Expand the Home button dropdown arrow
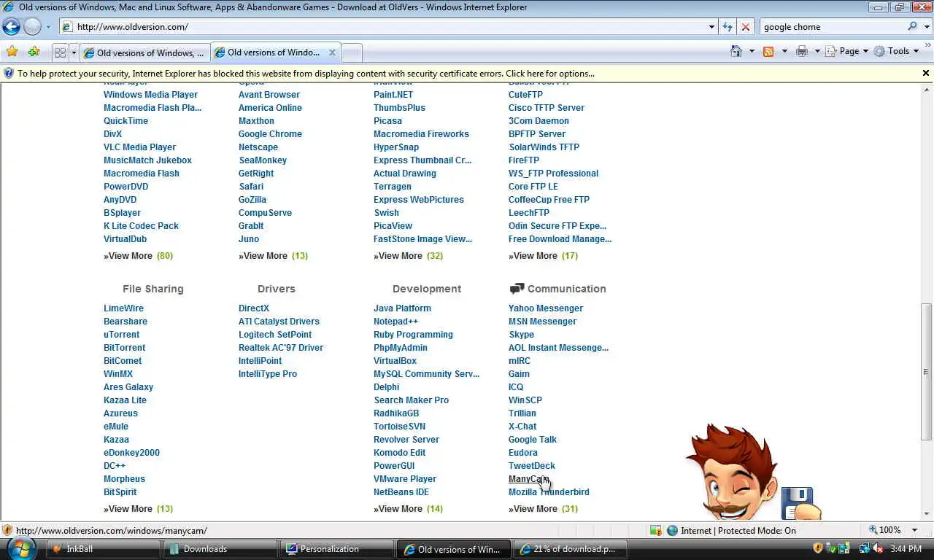This screenshot has width=934, height=560. coord(752,51)
